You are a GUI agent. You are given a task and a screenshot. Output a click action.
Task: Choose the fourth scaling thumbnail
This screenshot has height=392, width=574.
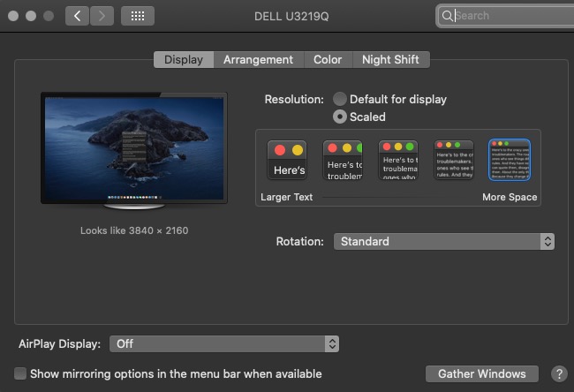point(454,160)
